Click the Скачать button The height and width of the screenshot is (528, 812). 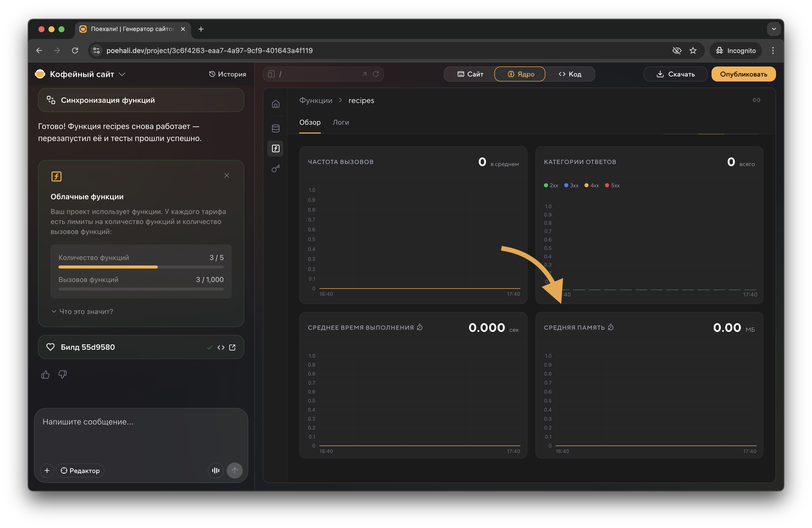[675, 74]
